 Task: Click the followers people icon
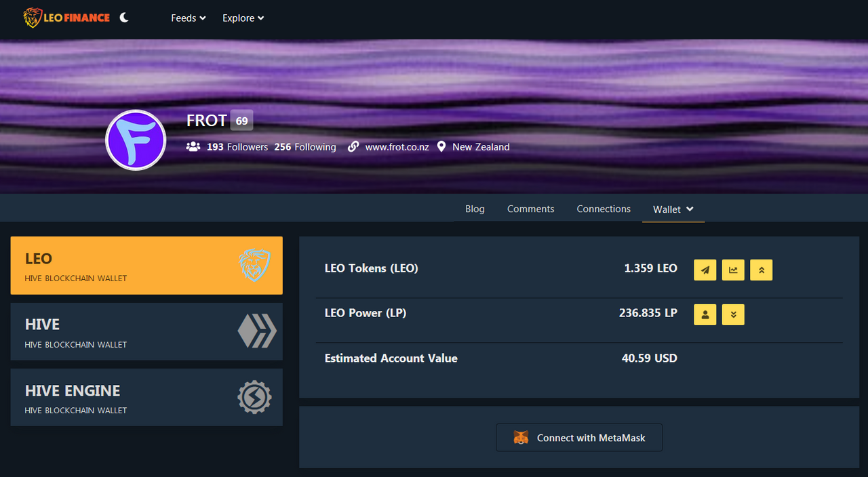tap(193, 146)
